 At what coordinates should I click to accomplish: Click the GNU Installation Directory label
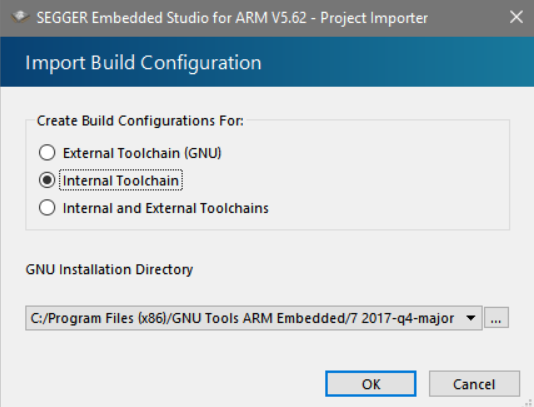click(109, 269)
